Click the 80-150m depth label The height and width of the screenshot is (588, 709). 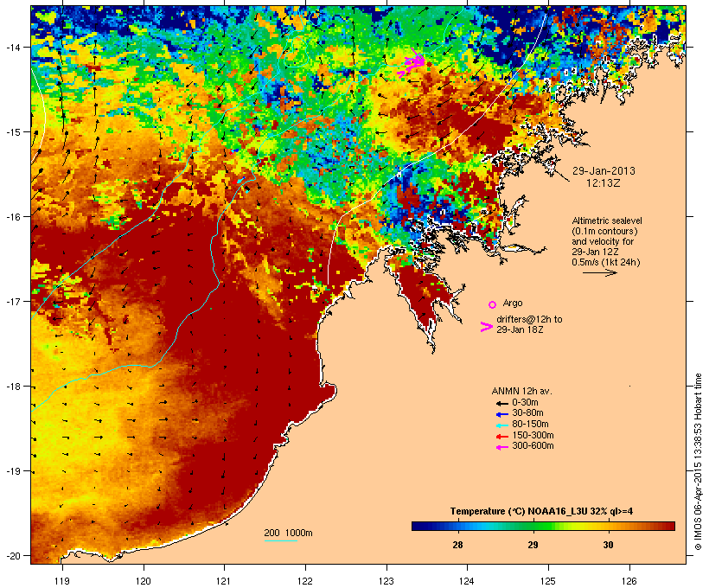coord(530,425)
